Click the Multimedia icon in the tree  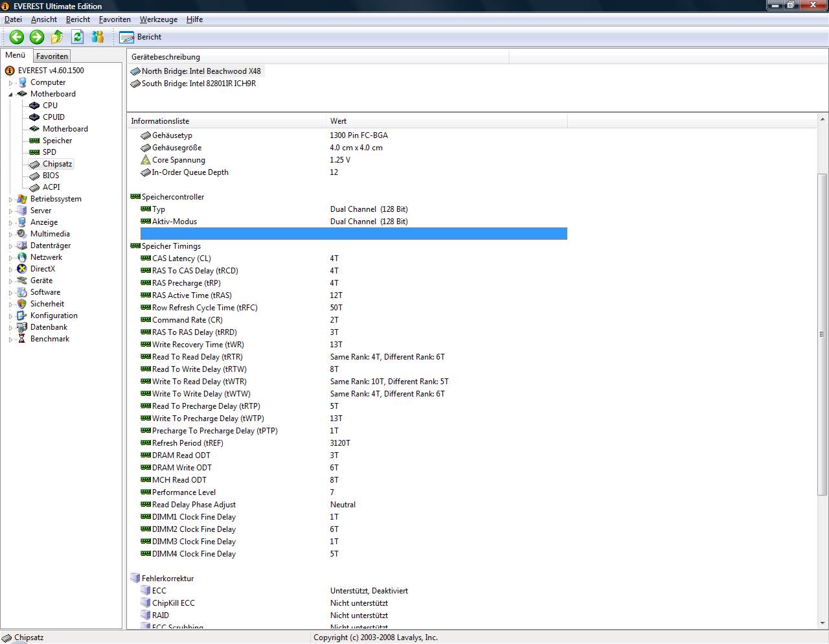pos(22,234)
